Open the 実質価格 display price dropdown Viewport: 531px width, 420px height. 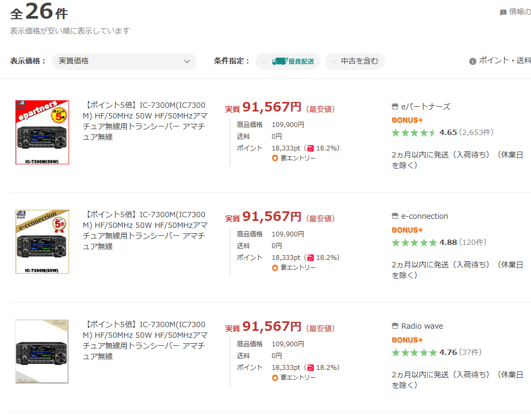point(124,61)
